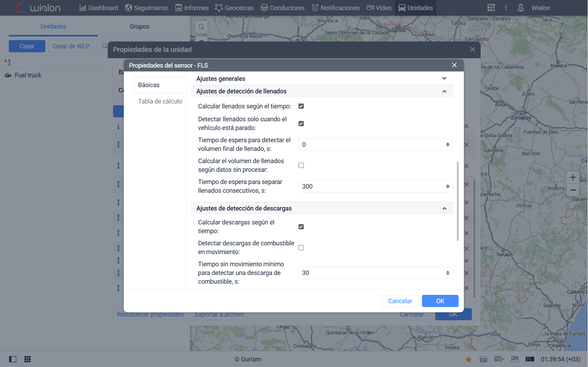This screenshot has width=588, height=367.
Task: Click the Wialon logo
Action: click(x=38, y=8)
